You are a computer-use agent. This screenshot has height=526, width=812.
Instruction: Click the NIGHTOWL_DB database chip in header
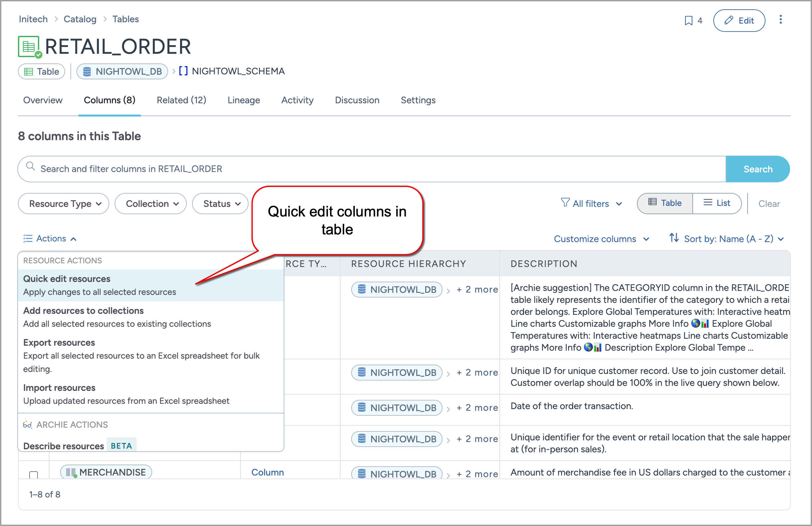point(122,71)
